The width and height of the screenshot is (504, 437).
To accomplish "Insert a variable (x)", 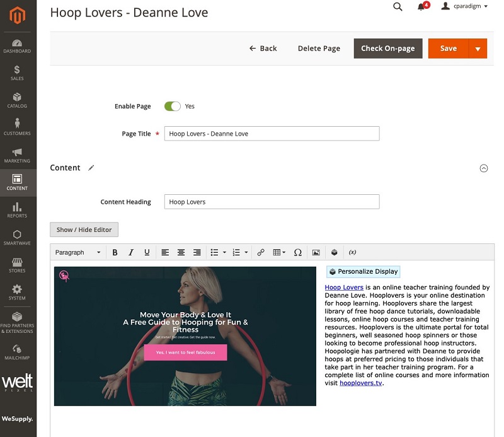I will [x=353, y=252].
